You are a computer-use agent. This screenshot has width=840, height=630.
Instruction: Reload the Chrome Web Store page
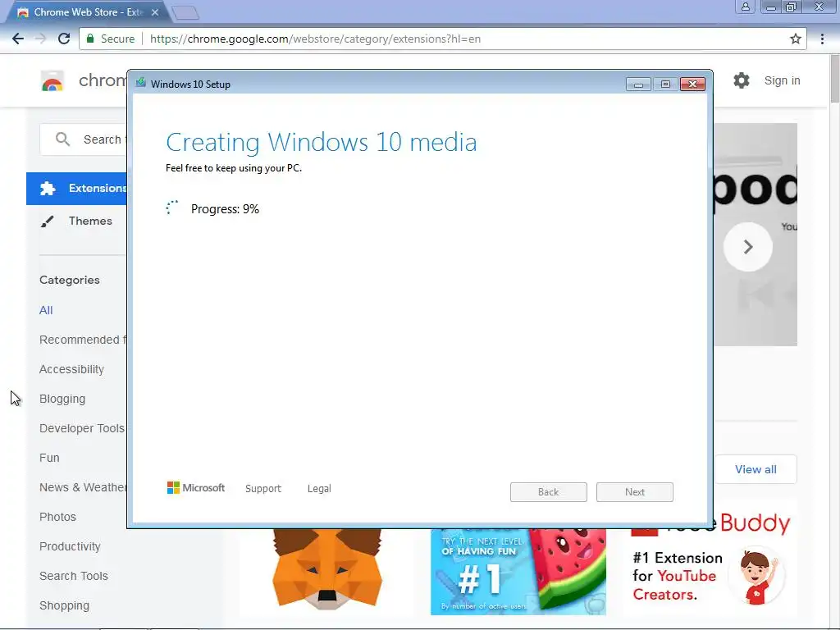pyautogui.click(x=64, y=39)
